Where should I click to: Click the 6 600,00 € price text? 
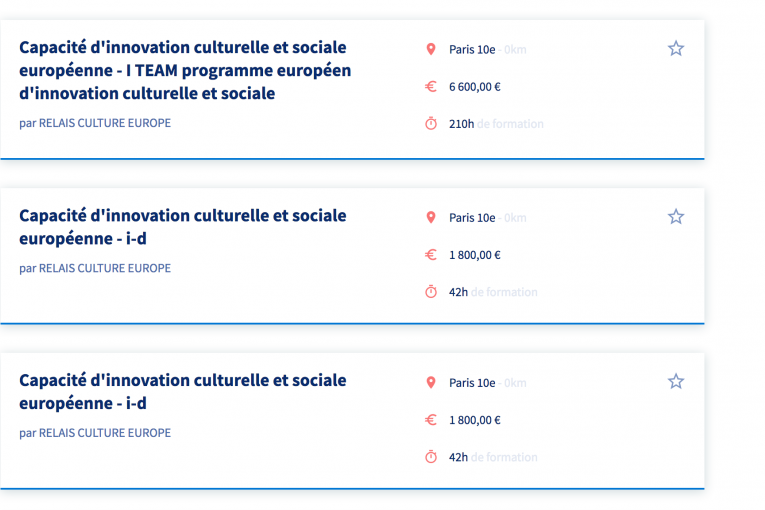point(475,87)
